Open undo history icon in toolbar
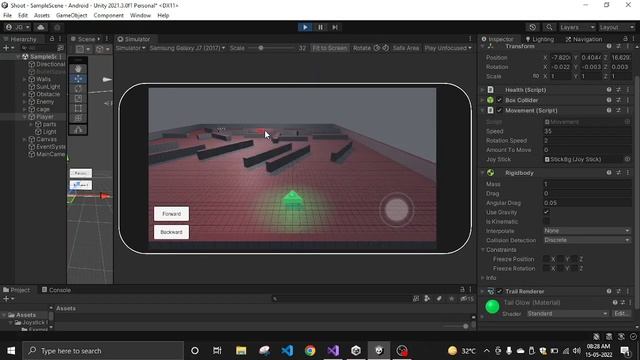 pyautogui.click(x=533, y=27)
